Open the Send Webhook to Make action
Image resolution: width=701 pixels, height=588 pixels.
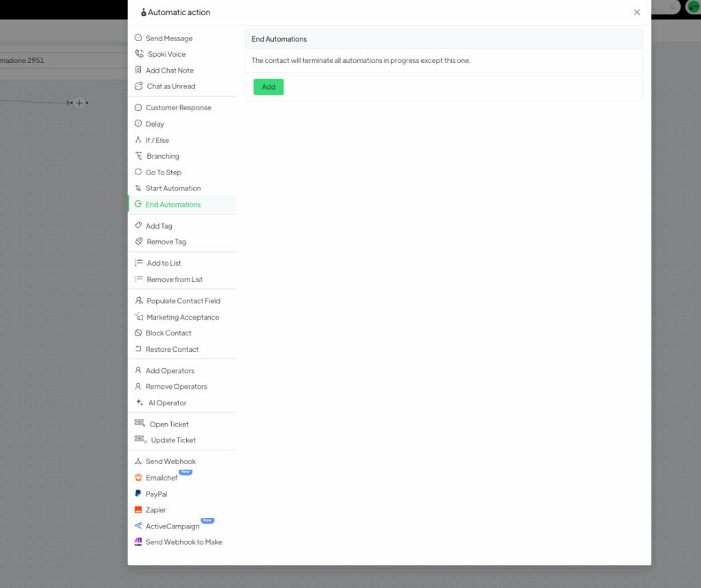[x=183, y=542]
